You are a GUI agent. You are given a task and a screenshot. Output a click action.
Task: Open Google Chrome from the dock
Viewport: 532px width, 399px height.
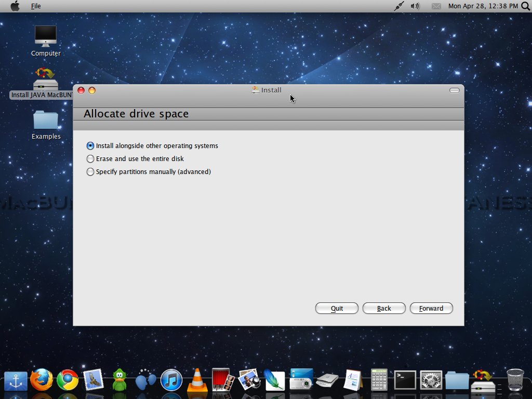point(68,380)
